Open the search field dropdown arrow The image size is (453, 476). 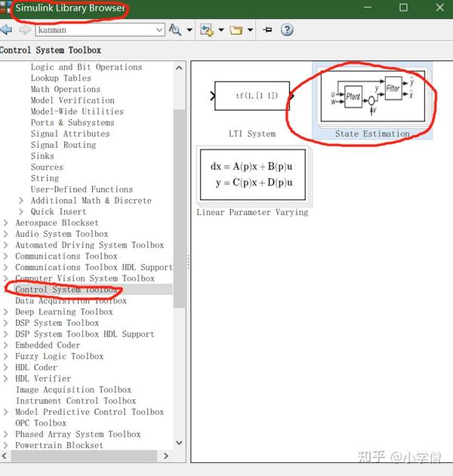159,30
